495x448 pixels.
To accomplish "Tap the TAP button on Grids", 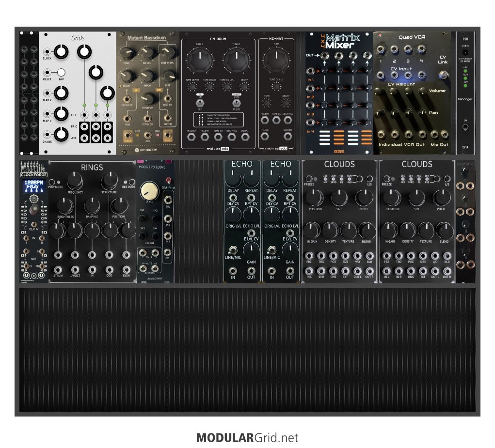I will click(61, 73).
